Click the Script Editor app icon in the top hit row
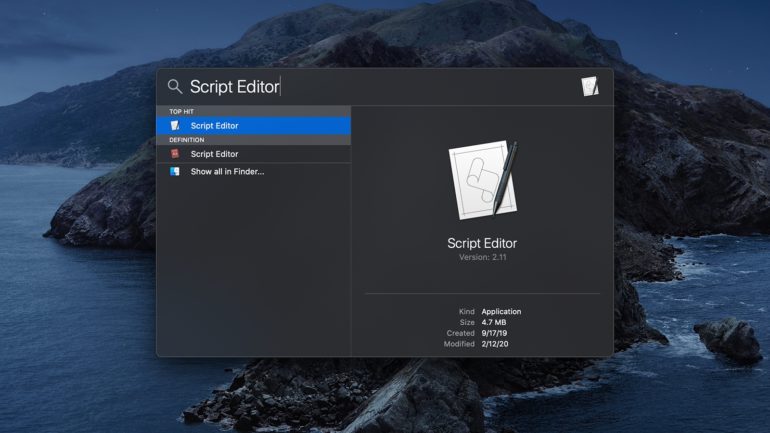 (175, 126)
